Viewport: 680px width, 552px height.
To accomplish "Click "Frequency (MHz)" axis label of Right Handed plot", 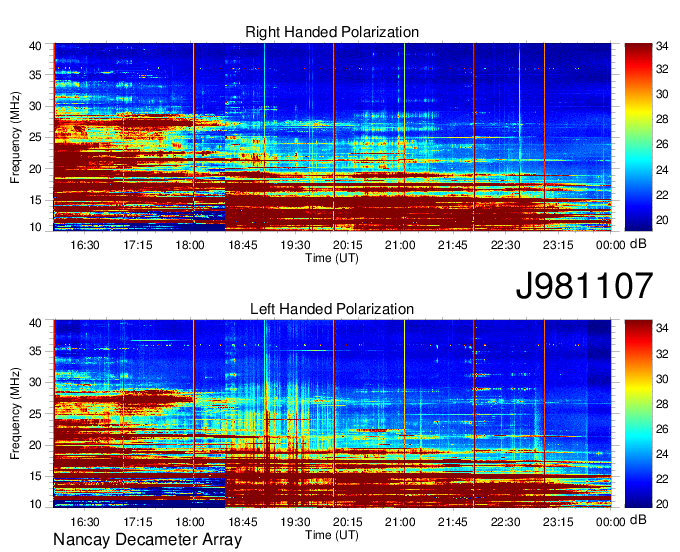I will (x=15, y=137).
